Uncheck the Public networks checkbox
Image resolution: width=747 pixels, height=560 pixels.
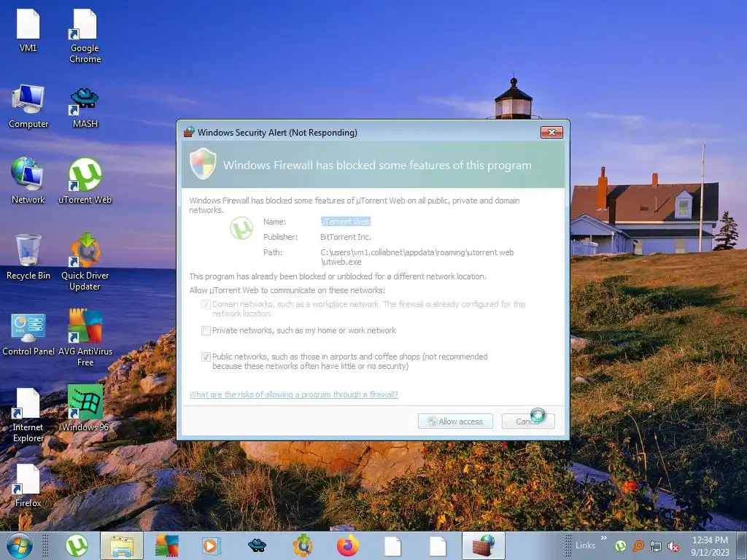pos(206,357)
